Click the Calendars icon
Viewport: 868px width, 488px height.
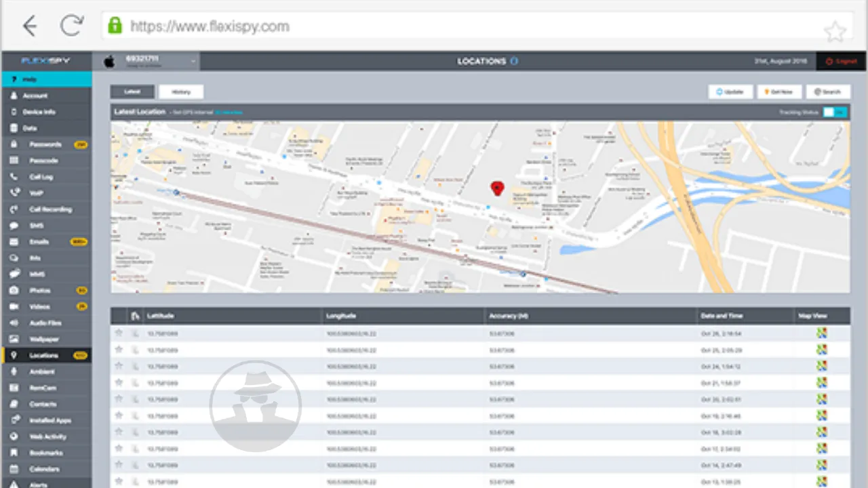coord(14,469)
